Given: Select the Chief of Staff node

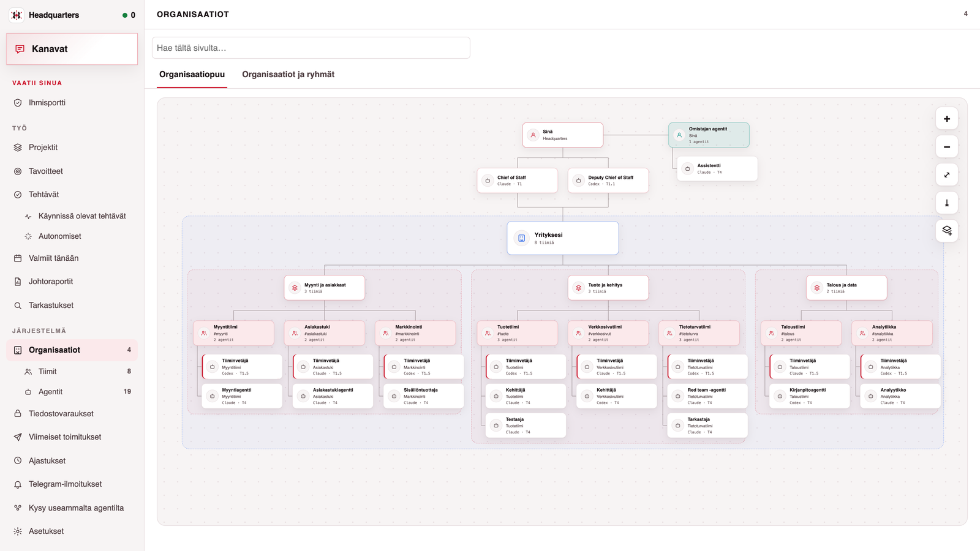Looking at the screenshot, I should tap(518, 181).
